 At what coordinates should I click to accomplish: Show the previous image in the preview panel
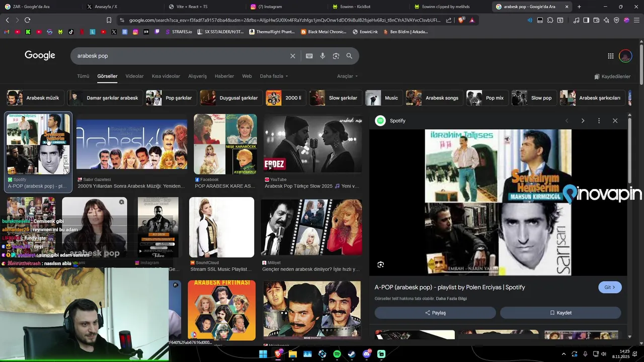(567, 121)
